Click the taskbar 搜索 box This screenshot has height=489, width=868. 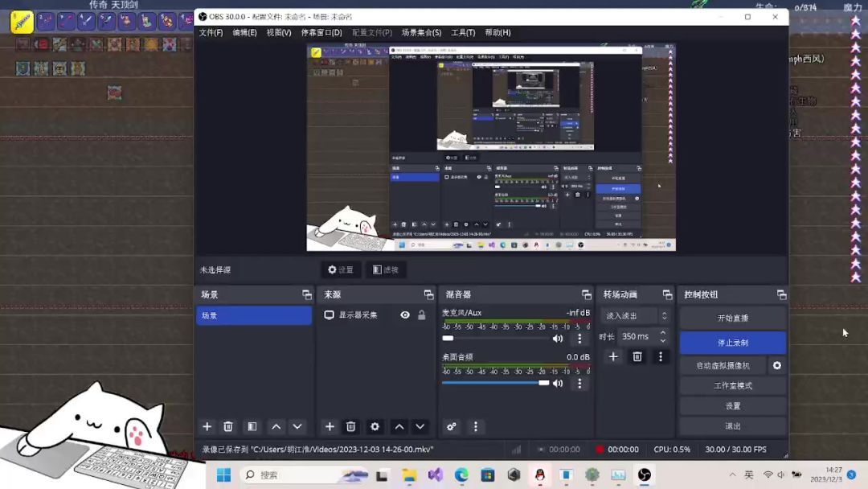(305, 475)
